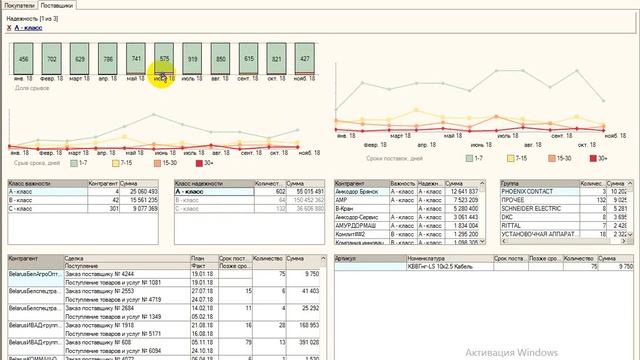Viewport: 640px width, 360px height.
Task: Select the авг. 18 bar showing 850
Action: (220, 59)
